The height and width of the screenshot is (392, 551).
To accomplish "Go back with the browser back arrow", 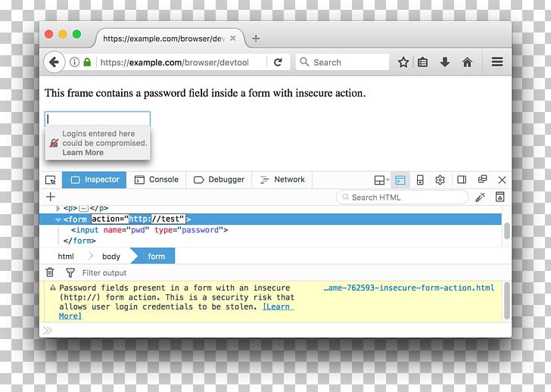I will 54,62.
